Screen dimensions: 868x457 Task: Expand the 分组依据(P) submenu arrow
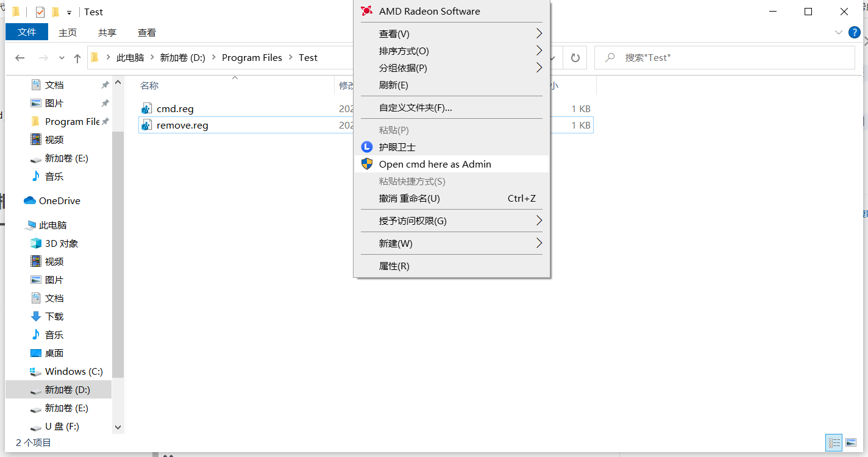[539, 68]
